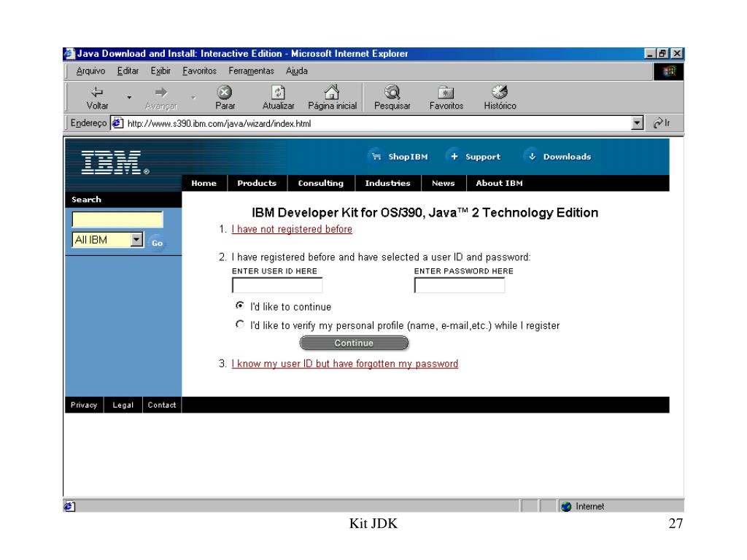Open the Privacy footer link
This screenshot has width=747, height=560.
[84, 405]
